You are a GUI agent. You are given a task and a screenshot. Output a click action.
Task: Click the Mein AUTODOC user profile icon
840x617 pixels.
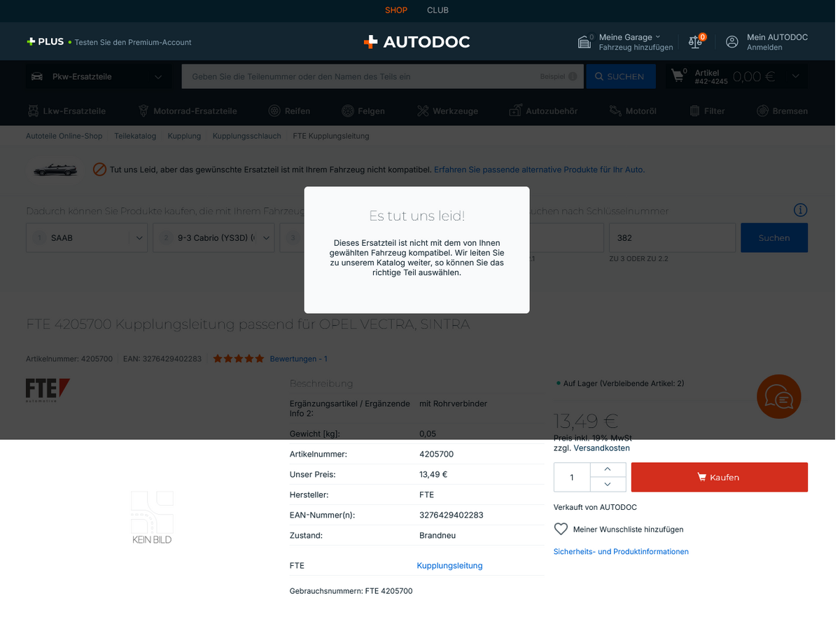[731, 42]
